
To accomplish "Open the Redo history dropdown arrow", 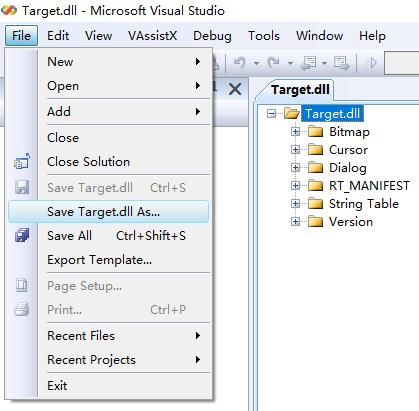I will point(290,63).
